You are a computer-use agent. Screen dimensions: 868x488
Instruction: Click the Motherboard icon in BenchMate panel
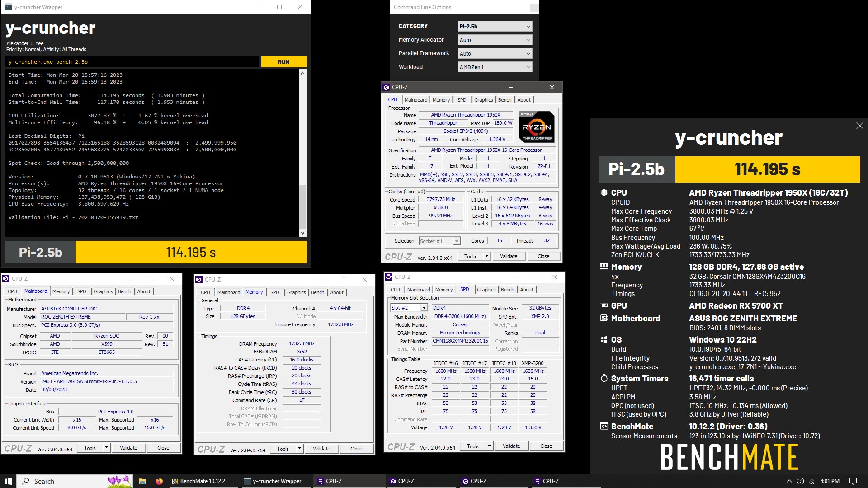[604, 318]
